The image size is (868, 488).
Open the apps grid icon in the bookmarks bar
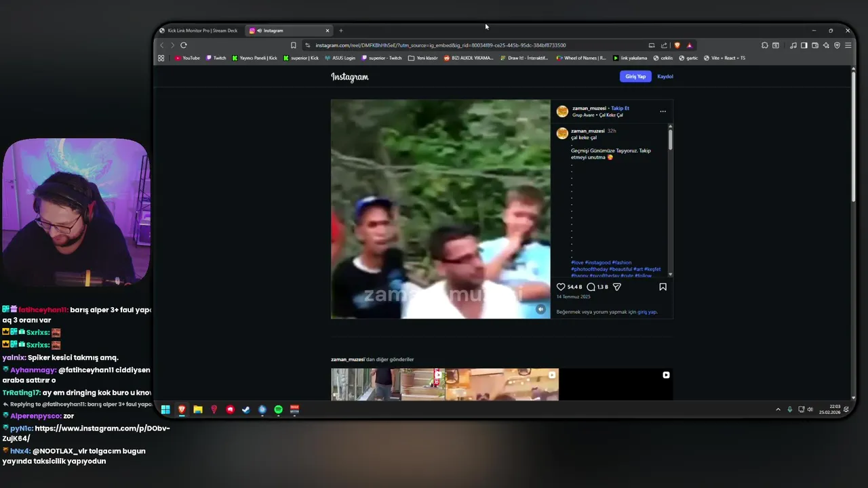click(161, 58)
